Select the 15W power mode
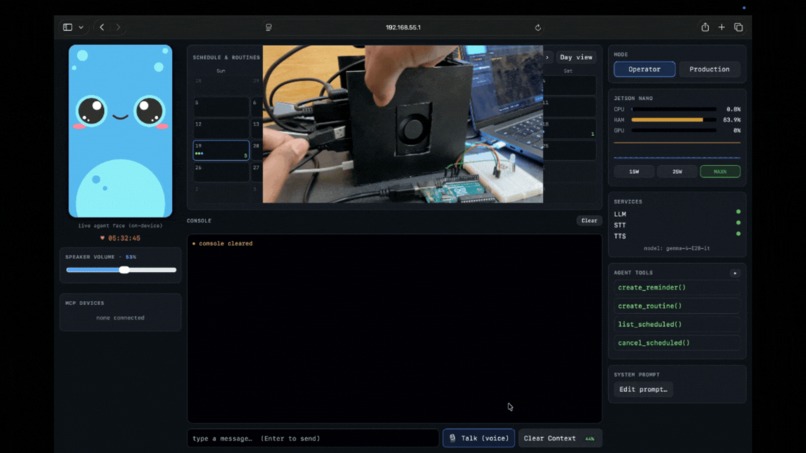The width and height of the screenshot is (806, 453). click(634, 172)
